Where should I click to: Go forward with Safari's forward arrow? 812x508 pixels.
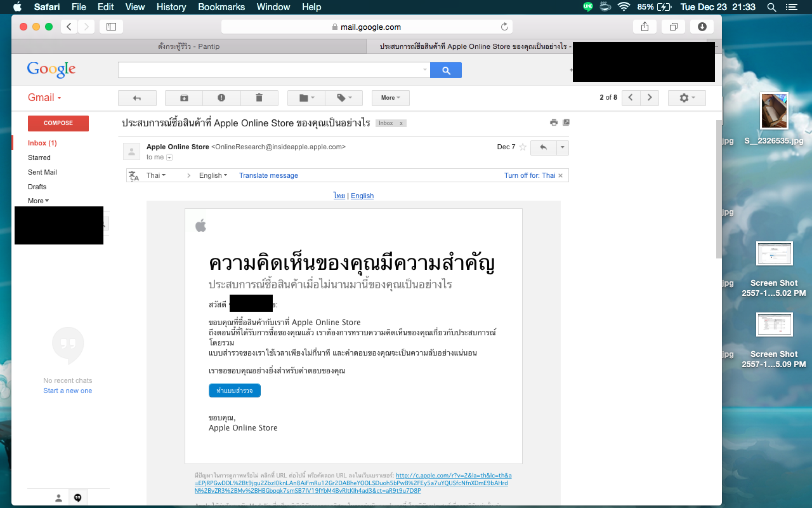tap(86, 27)
